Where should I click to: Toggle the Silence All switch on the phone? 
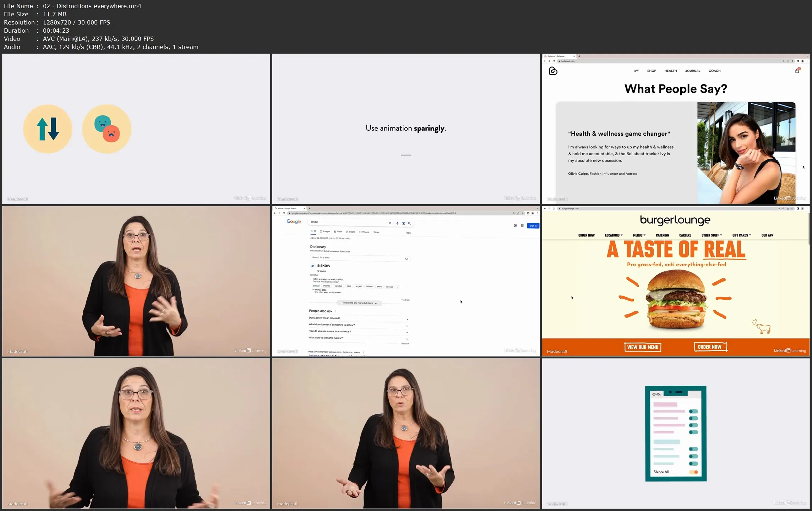693,472
